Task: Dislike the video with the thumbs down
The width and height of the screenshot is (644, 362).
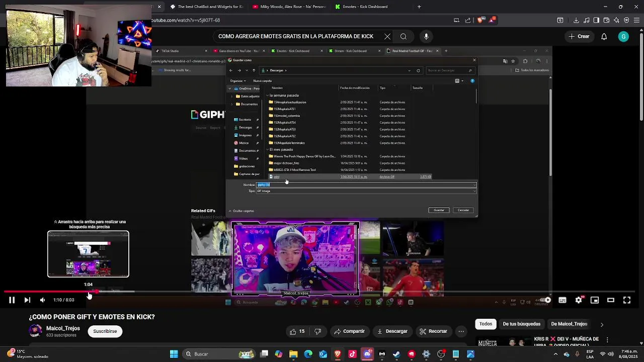Action: pyautogui.click(x=317, y=331)
